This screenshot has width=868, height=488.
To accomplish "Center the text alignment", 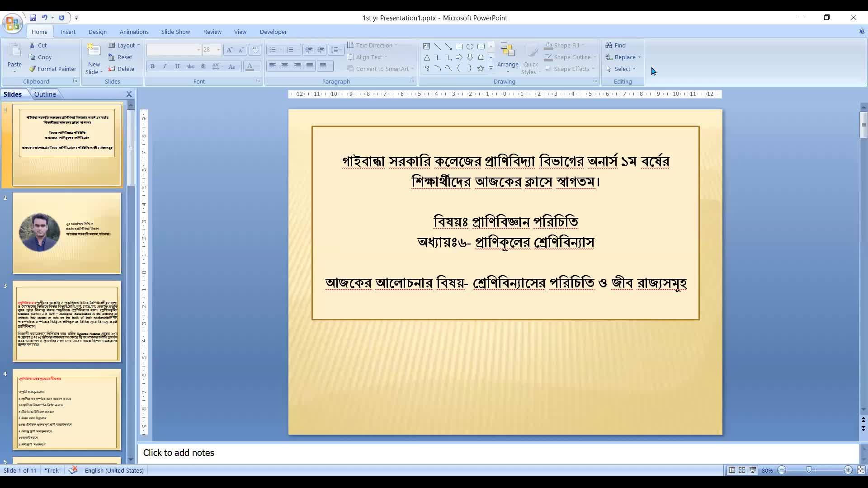I will [x=285, y=66].
